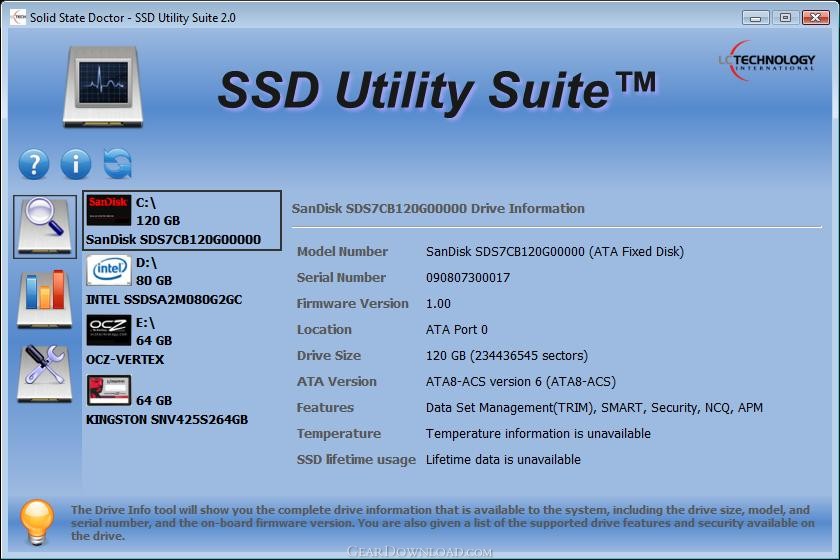
Task: Click the D:\ drive letter label
Action: point(146,263)
